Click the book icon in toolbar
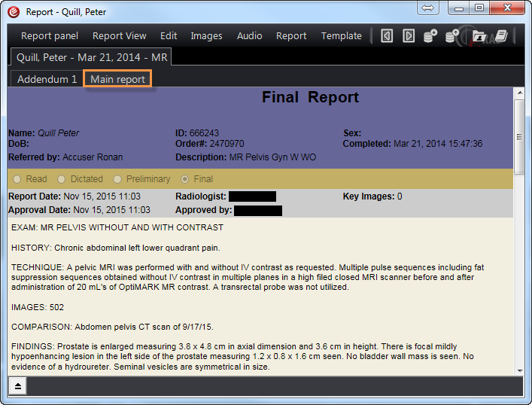532x405 pixels. coord(502,35)
